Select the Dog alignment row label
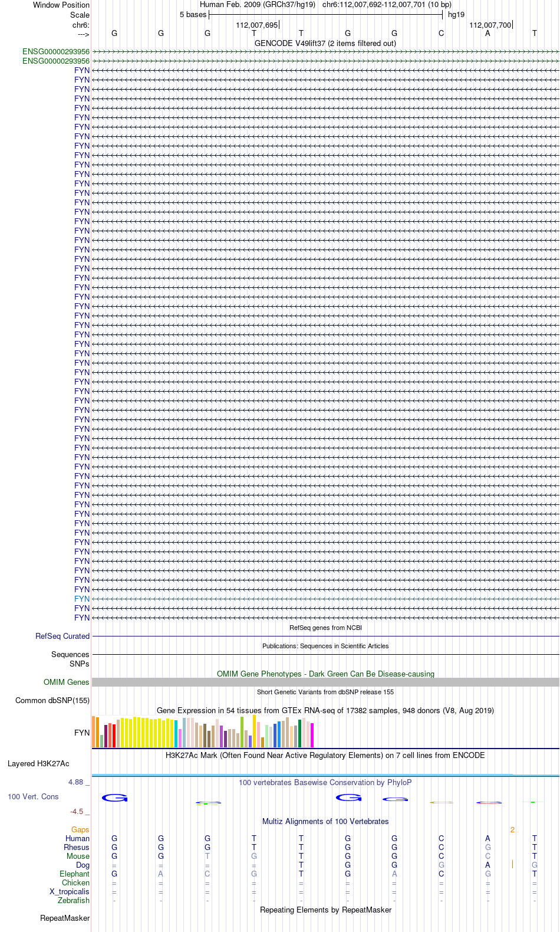560x932 pixels. pos(83,865)
